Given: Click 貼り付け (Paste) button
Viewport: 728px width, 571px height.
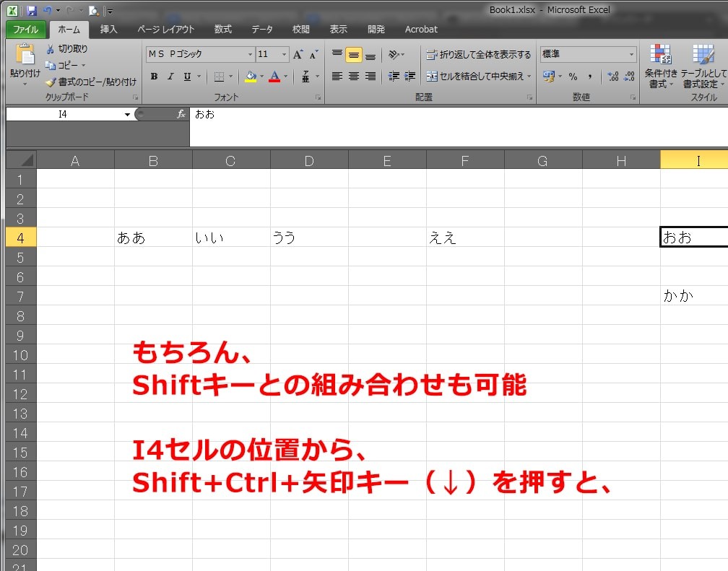Looking at the screenshot, I should [25, 61].
